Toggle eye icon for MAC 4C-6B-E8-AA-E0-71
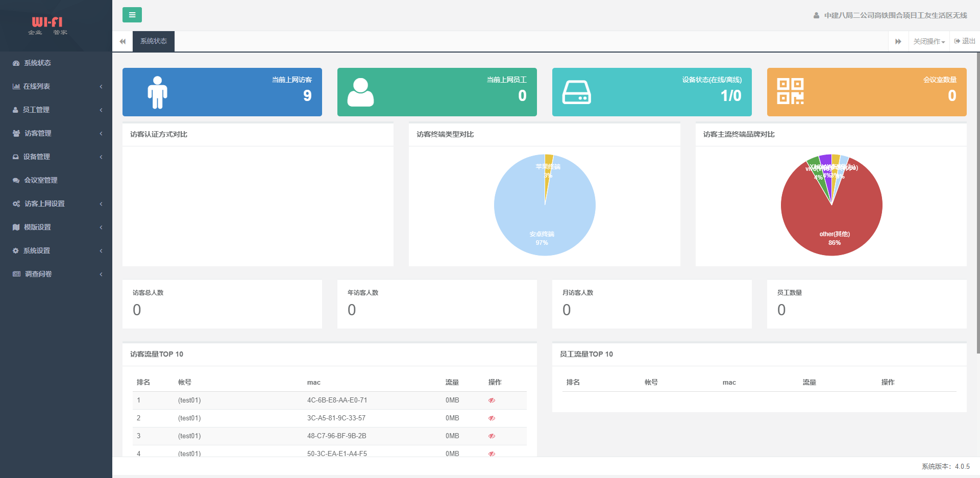This screenshot has height=478, width=980. pos(492,400)
